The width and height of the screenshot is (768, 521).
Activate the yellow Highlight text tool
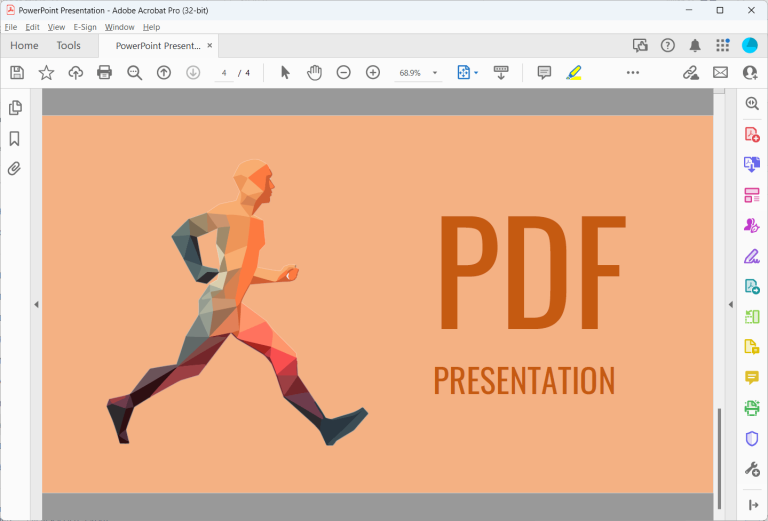[x=573, y=72]
